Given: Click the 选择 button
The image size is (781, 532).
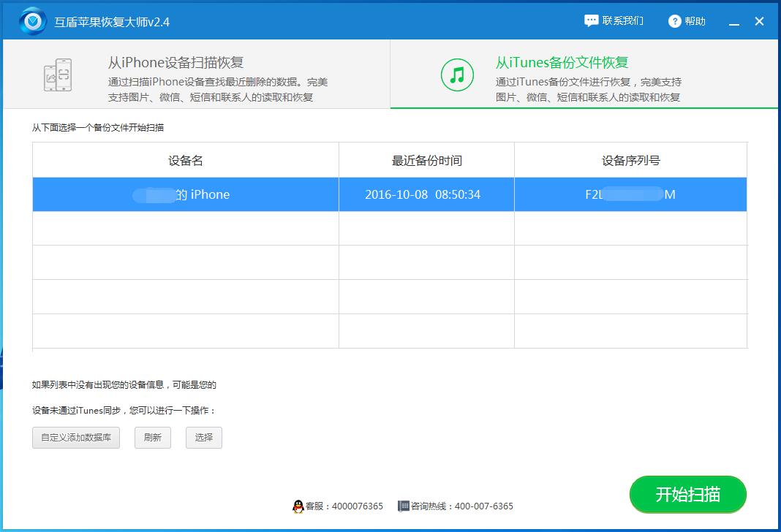Looking at the screenshot, I should point(203,438).
